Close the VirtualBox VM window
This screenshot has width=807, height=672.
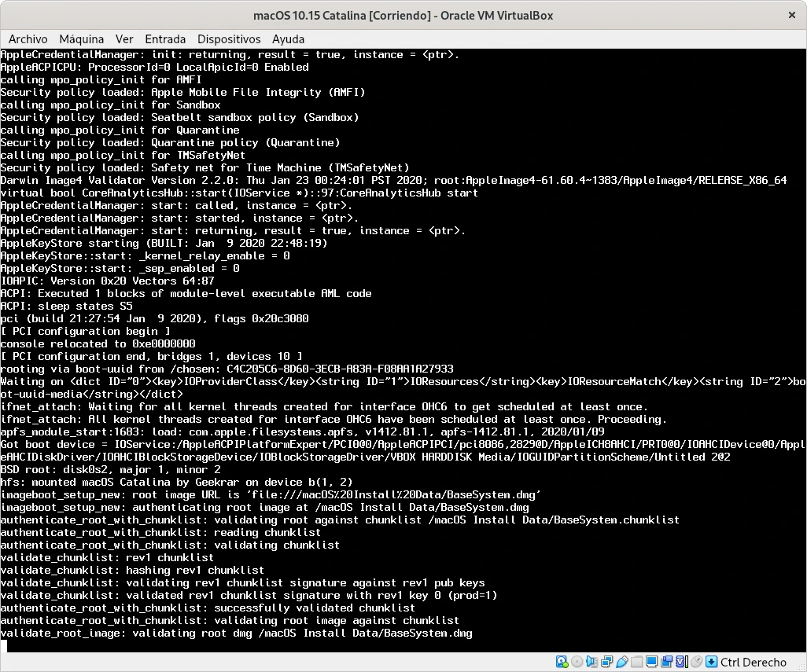pyautogui.click(x=790, y=15)
